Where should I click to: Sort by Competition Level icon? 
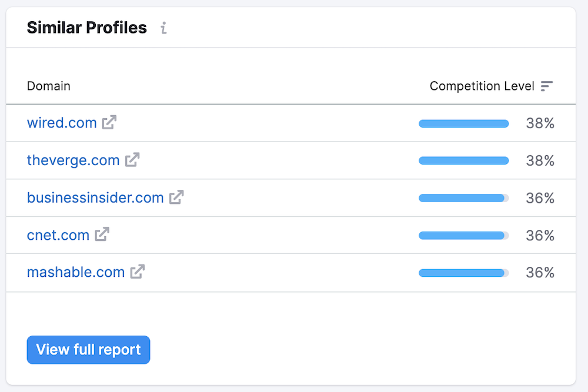(547, 86)
